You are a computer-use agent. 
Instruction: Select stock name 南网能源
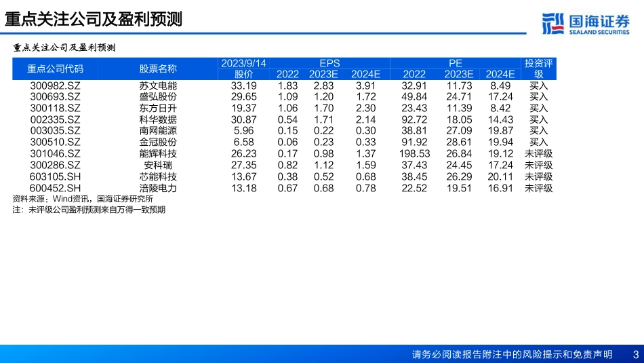[158, 131]
